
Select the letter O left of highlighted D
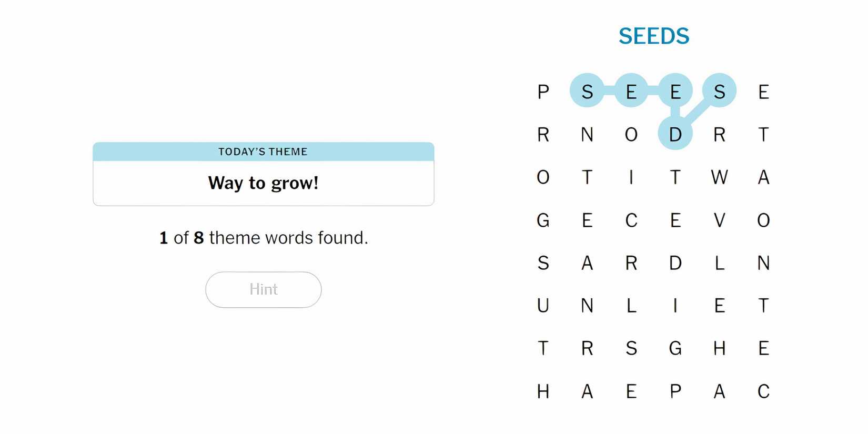click(631, 135)
